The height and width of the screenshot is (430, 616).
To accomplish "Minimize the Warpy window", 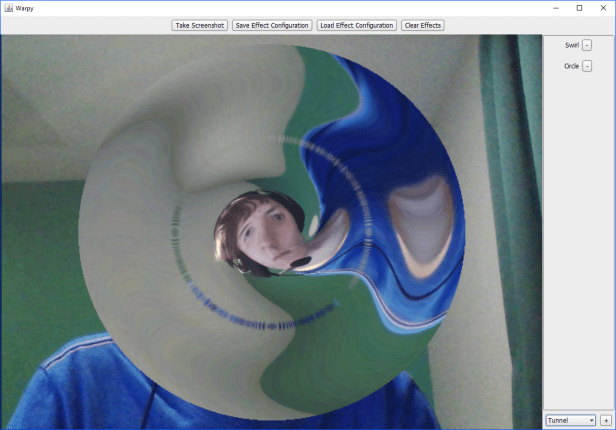I will 556,8.
